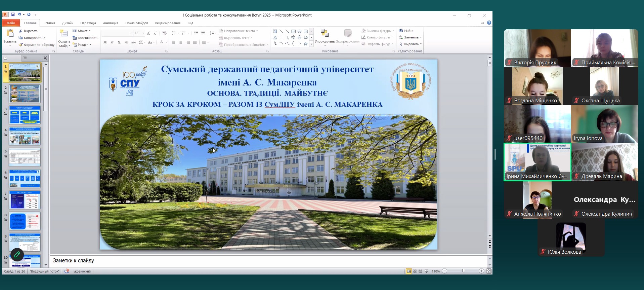Screen dimensions: 644x290
Task: Expand the Раздел section dropdown
Action: pyautogui.click(x=82, y=44)
